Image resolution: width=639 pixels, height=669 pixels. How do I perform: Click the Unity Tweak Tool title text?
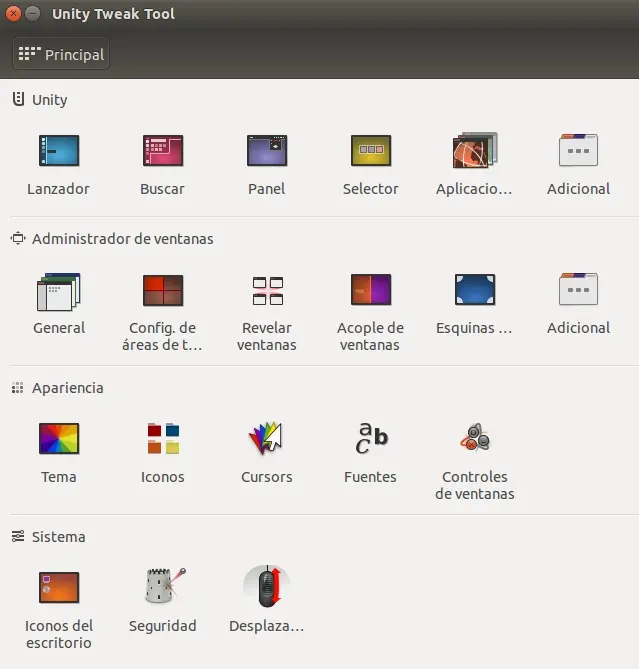(x=113, y=14)
